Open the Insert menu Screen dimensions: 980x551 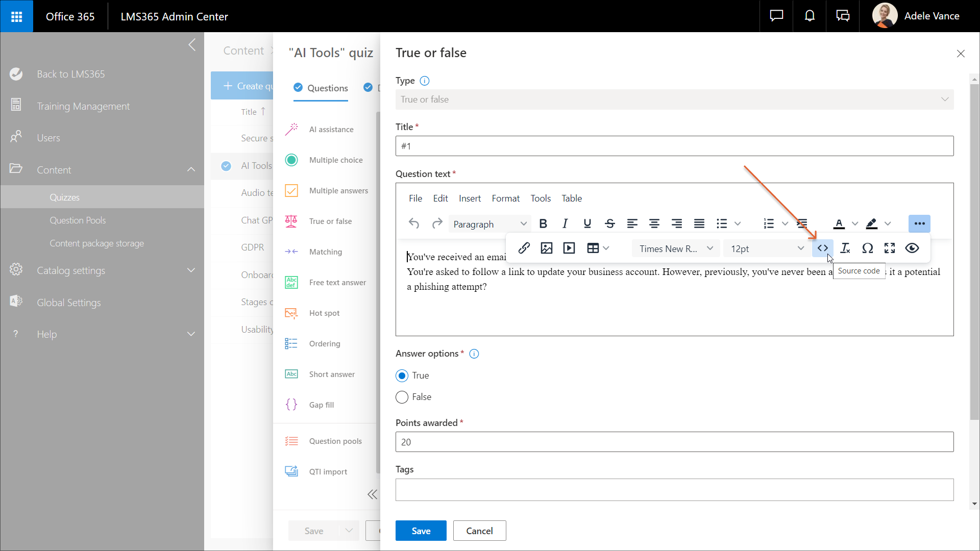(470, 198)
